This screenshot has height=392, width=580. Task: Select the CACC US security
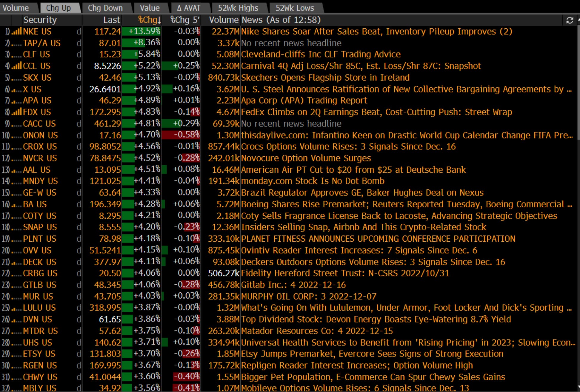click(x=39, y=124)
